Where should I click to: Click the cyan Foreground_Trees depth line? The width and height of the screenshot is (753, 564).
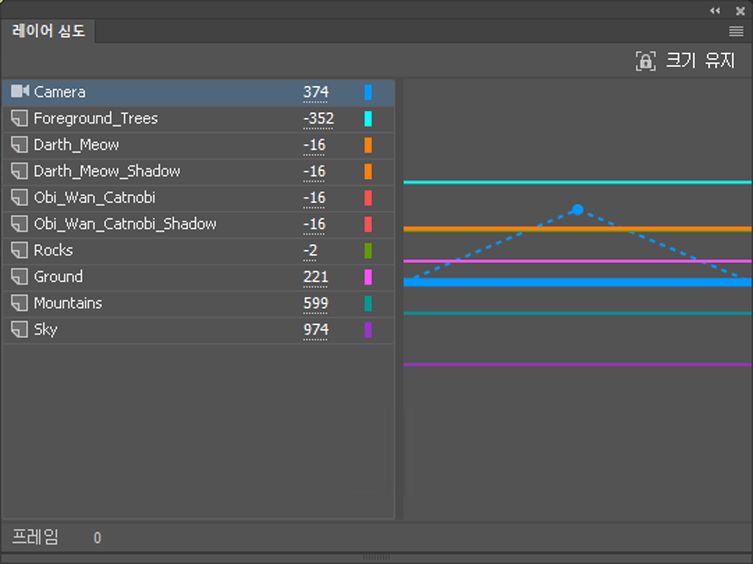pos(577,182)
